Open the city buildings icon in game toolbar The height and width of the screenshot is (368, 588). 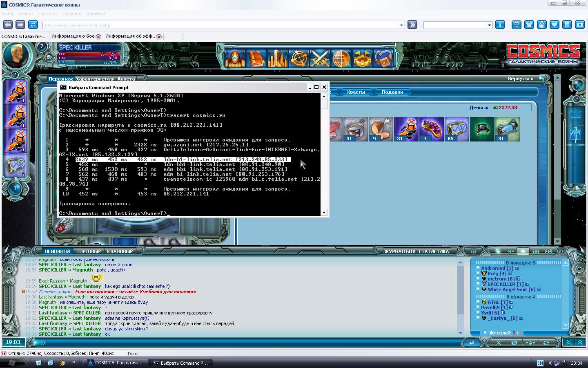[277, 58]
